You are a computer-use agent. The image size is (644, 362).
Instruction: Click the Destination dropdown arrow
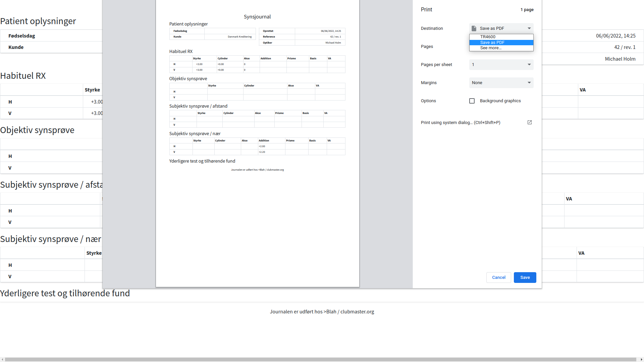tap(529, 28)
